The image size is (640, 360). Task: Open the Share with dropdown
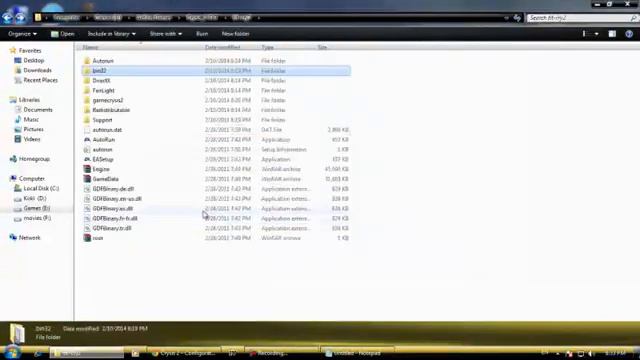[x=166, y=34]
